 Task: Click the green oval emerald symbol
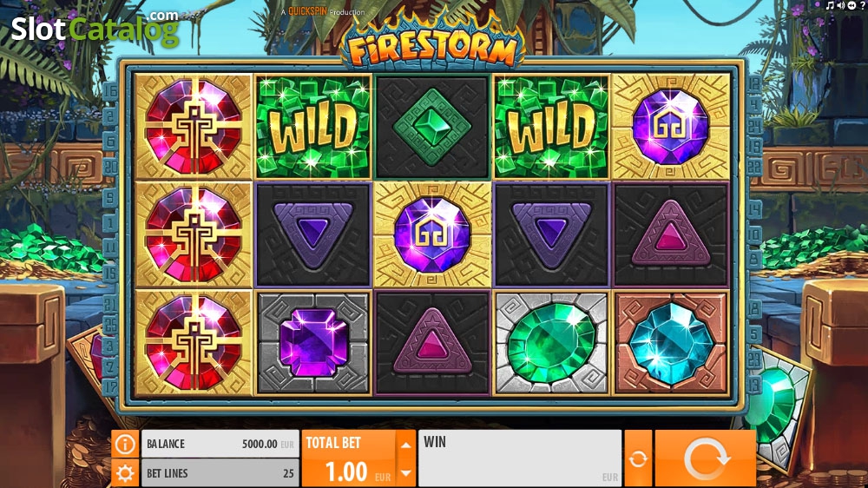[x=551, y=343]
